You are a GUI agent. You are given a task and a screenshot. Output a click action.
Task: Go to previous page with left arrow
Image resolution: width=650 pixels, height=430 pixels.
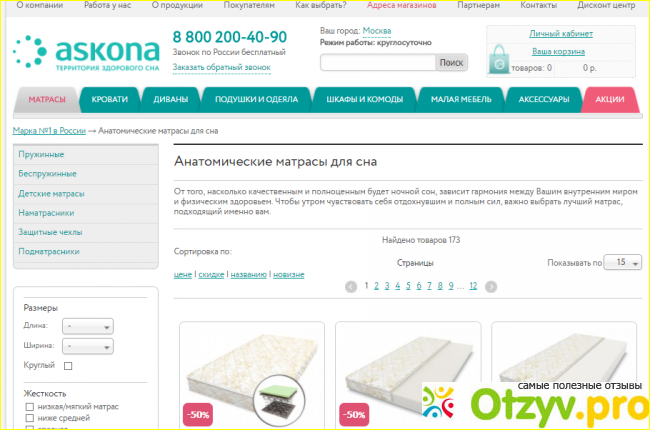pos(351,287)
